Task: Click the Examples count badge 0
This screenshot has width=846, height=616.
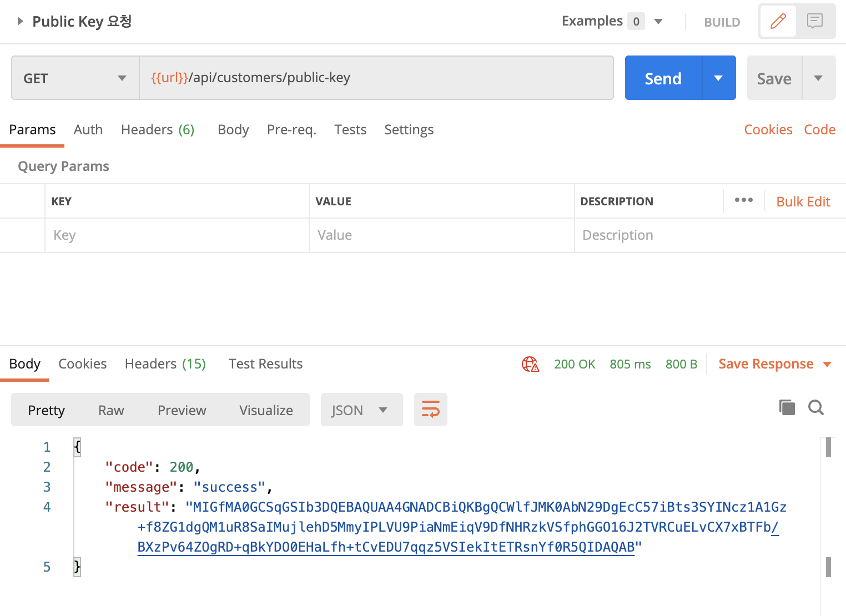Action: pos(636,22)
